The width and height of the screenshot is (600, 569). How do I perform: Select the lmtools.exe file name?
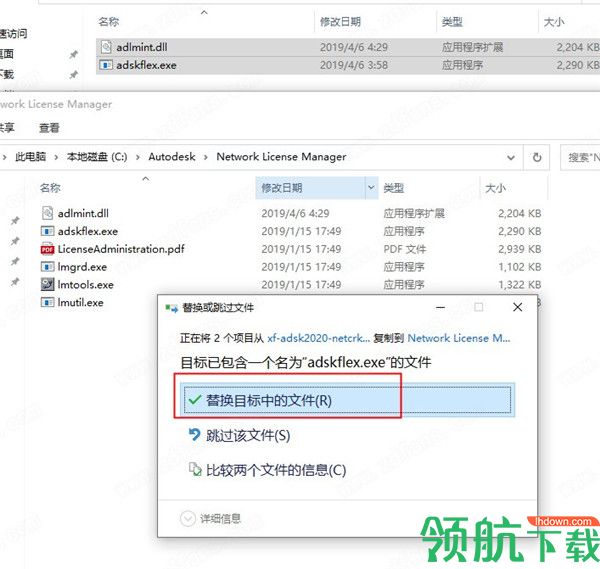pyautogui.click(x=85, y=284)
